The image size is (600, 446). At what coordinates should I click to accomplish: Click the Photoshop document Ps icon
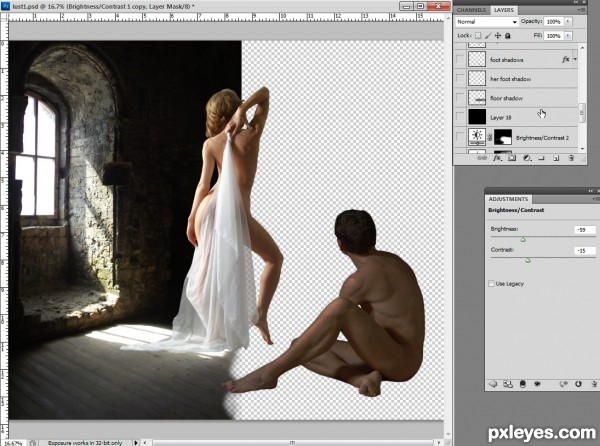(x=6, y=5)
